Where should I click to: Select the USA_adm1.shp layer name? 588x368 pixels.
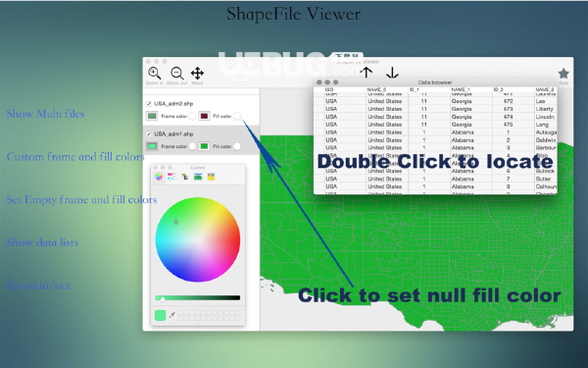pos(173,134)
